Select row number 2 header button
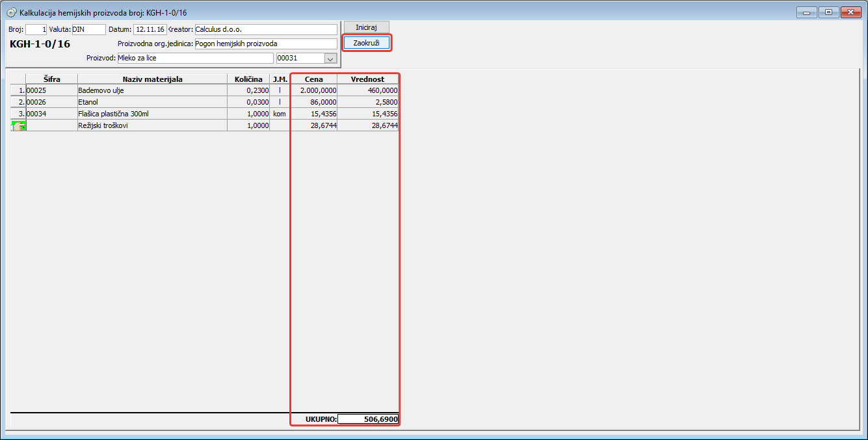 pos(18,102)
